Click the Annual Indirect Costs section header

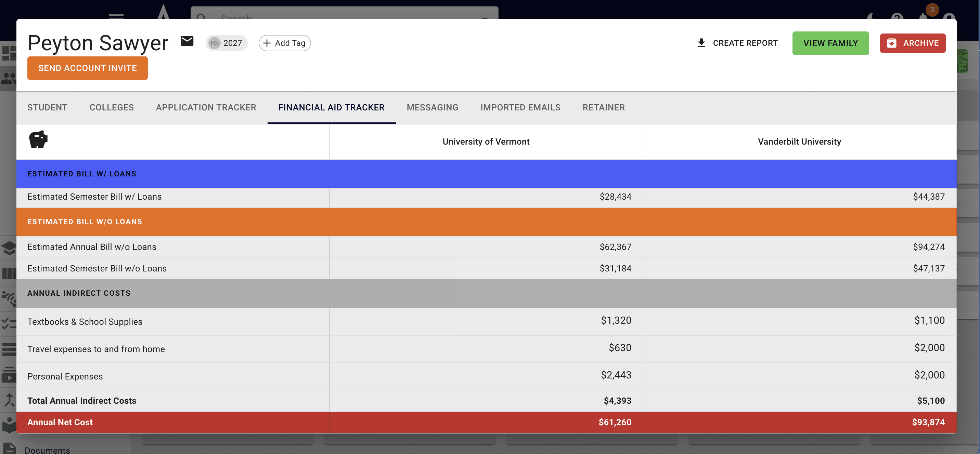coord(486,293)
